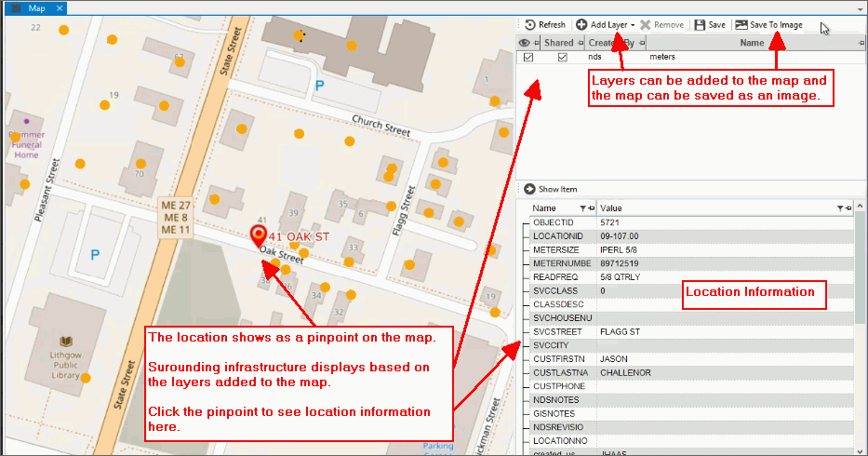The height and width of the screenshot is (456, 868).
Task: Toggle visibility checkbox for meters layer
Action: (528, 58)
